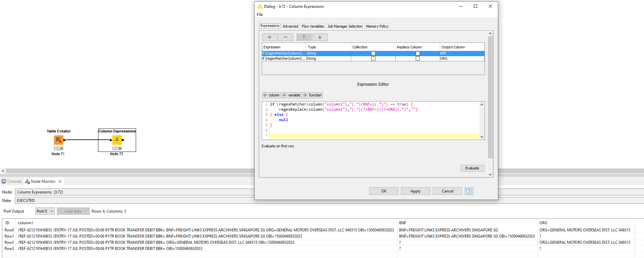Viewport: 644px width, 258px height.
Task: Open the Job Manager Selection tab
Action: [x=345, y=26]
